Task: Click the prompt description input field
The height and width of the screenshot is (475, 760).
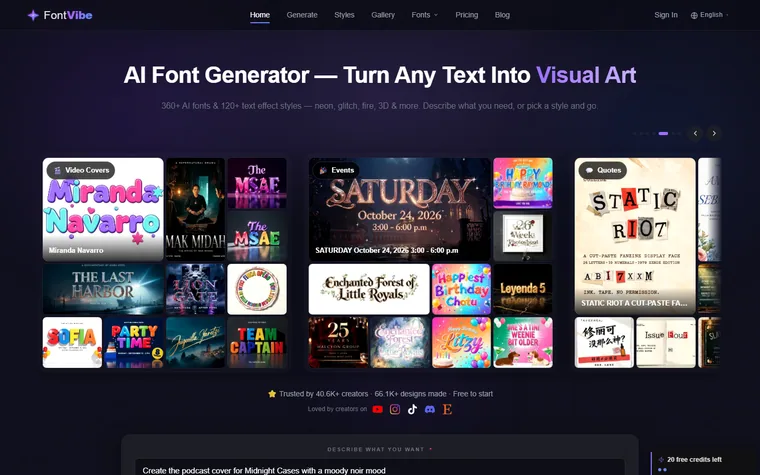Action: point(380,468)
